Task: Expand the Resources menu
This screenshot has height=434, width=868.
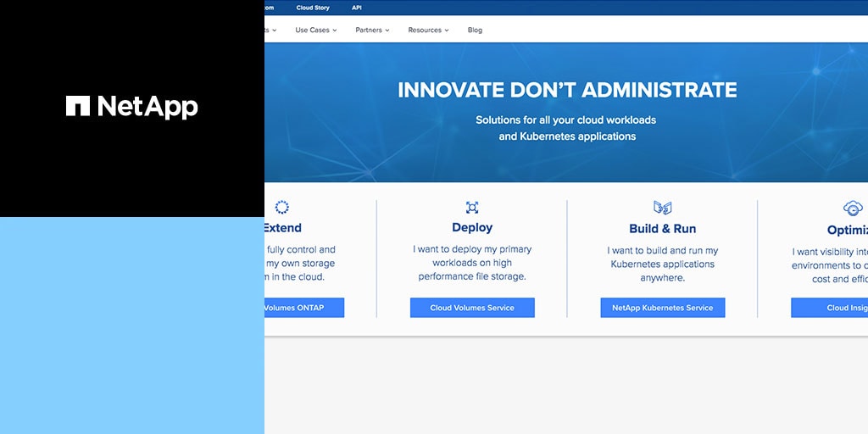Action: [x=428, y=30]
